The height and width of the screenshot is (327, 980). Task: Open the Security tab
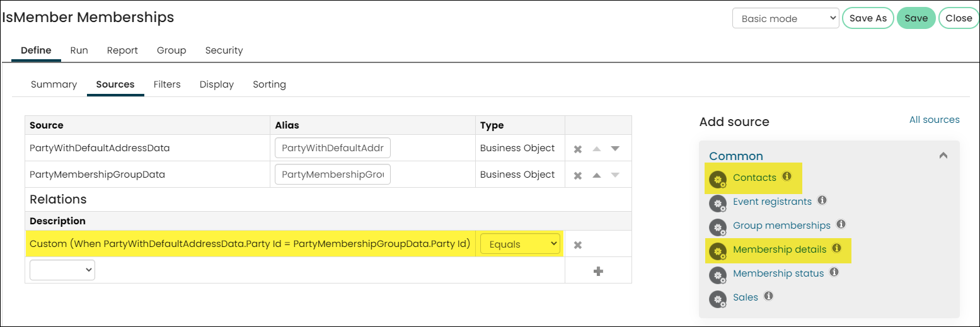tap(224, 50)
